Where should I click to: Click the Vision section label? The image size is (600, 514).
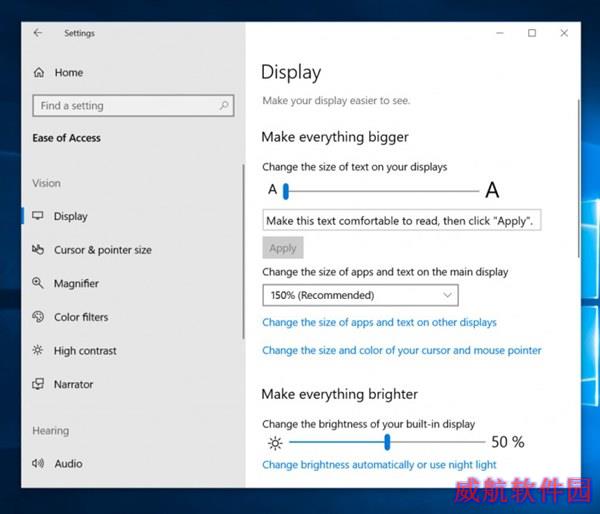coord(46,183)
